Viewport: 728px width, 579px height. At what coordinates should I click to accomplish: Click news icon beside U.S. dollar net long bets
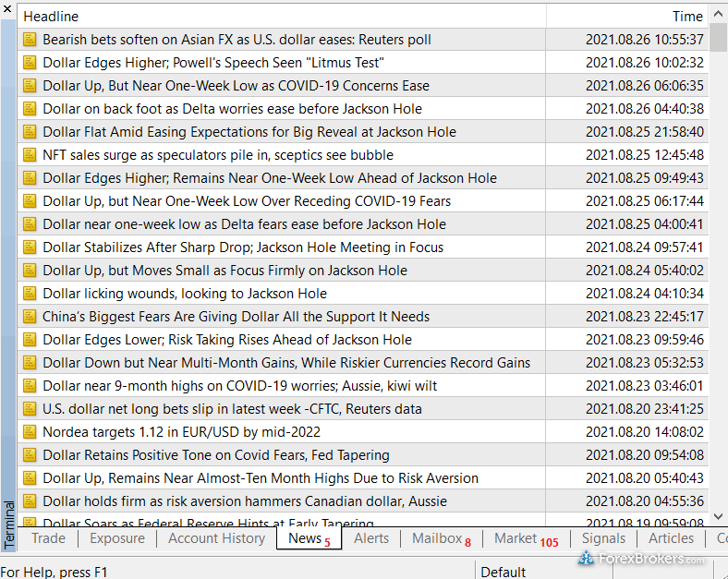[30, 409]
